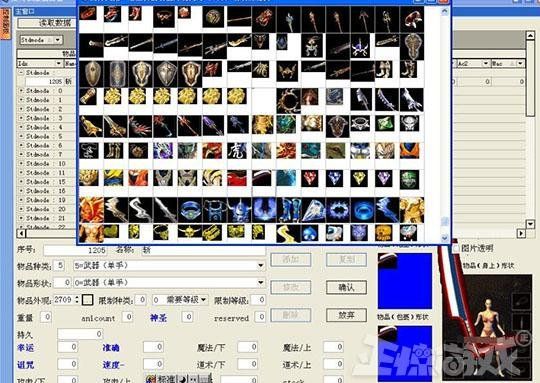540x383 pixels.
Task: Click the 幸运 luck input field
Action: pyautogui.click(x=68, y=347)
